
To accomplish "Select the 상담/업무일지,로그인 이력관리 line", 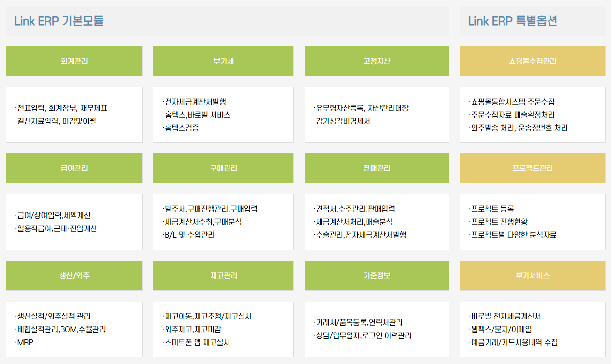I will 362,335.
